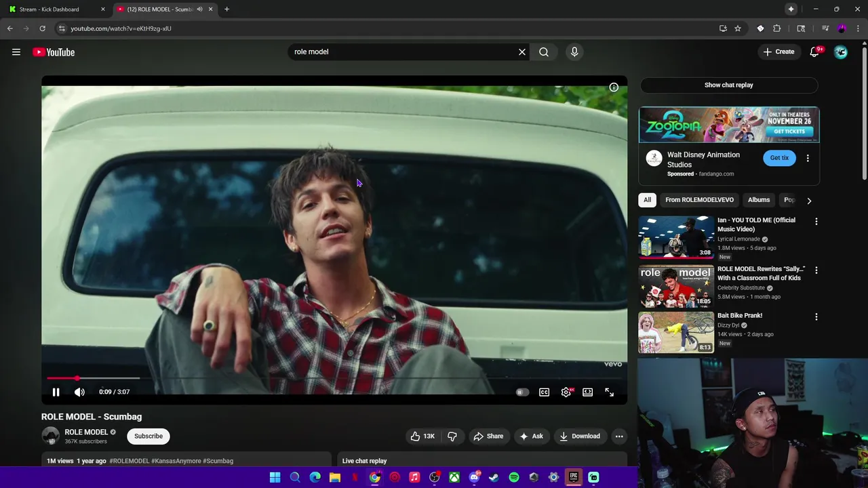Image resolution: width=868 pixels, height=488 pixels.
Task: Select the From ROLEMODELVEVO chip
Action: 699,200
